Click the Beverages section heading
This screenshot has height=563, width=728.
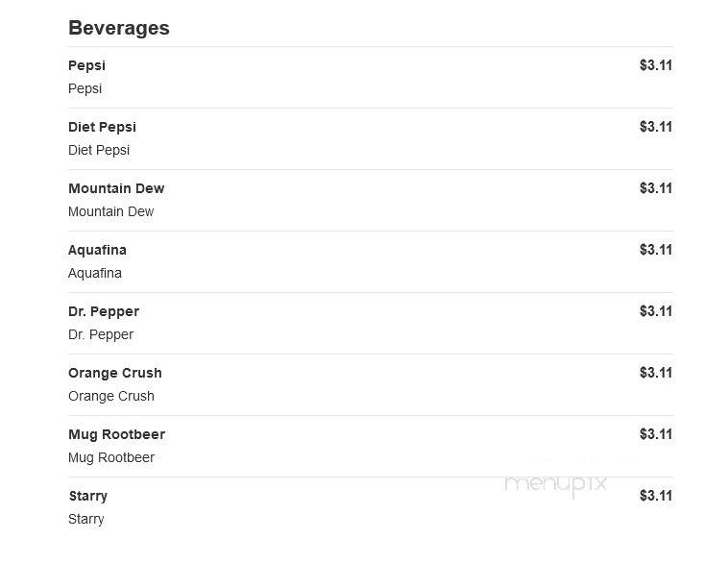tap(119, 28)
